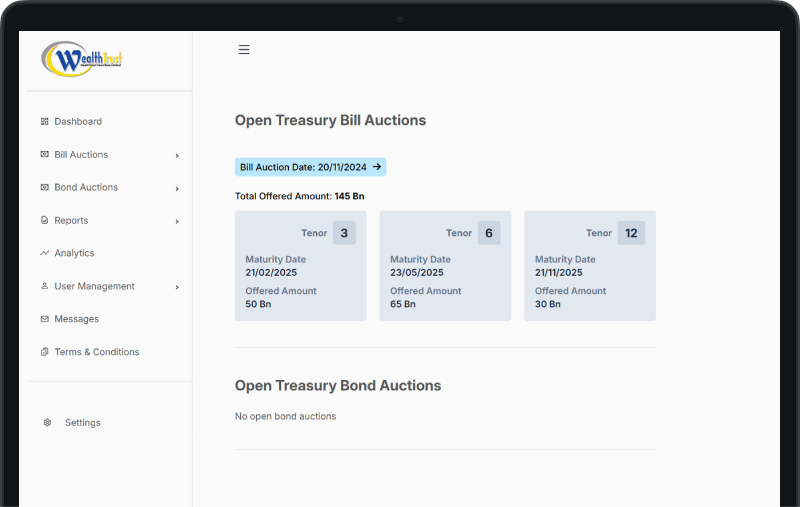Click the Analytics line chart icon
Screen dimensions: 800x507
click(x=44, y=253)
